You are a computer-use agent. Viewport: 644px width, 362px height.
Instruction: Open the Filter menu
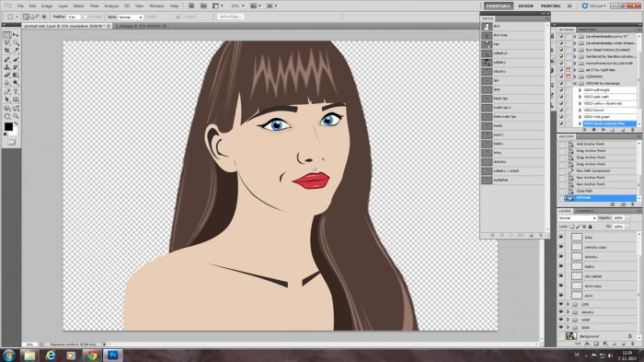pyautogui.click(x=94, y=6)
